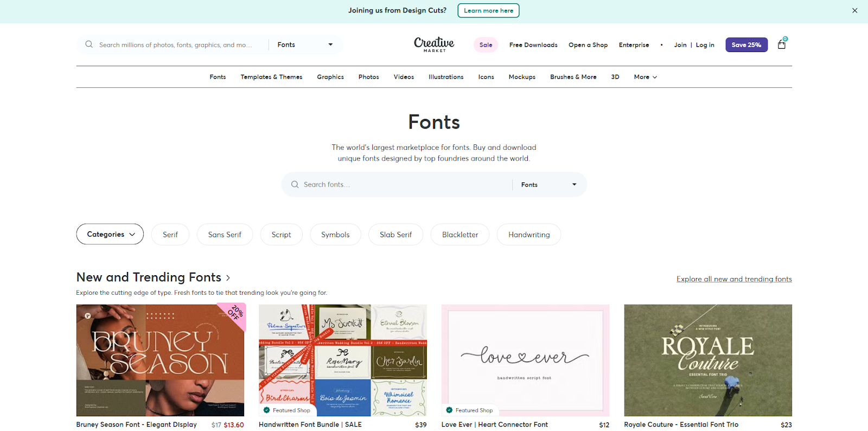
Task: Select the Symbols category chip
Action: [x=335, y=234]
